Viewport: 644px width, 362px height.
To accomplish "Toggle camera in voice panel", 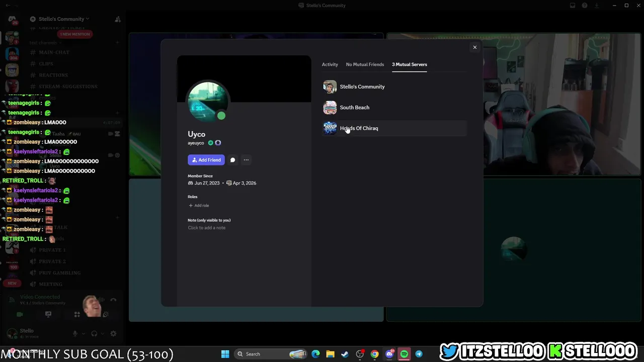I will (x=20, y=315).
